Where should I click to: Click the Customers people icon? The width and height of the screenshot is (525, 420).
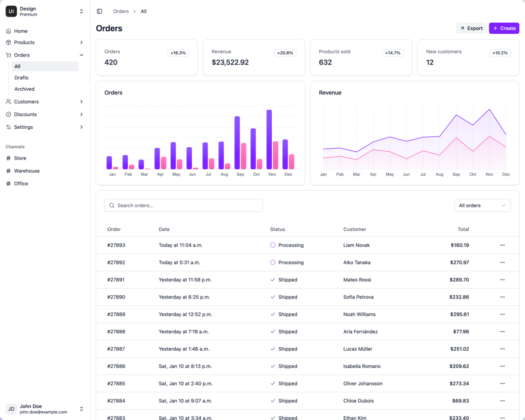(x=8, y=102)
